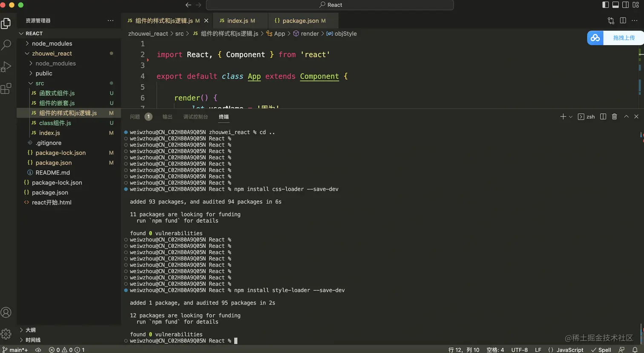The height and width of the screenshot is (353, 644).
Task: Kill the terminal with trash icon
Action: pos(614,117)
